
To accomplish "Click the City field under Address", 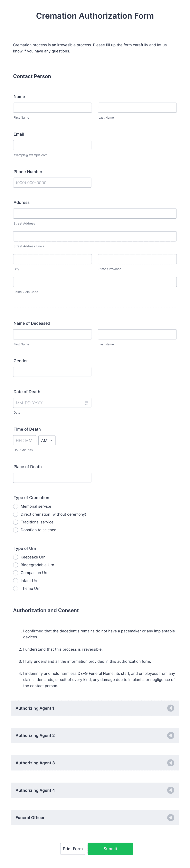I will point(52,259).
